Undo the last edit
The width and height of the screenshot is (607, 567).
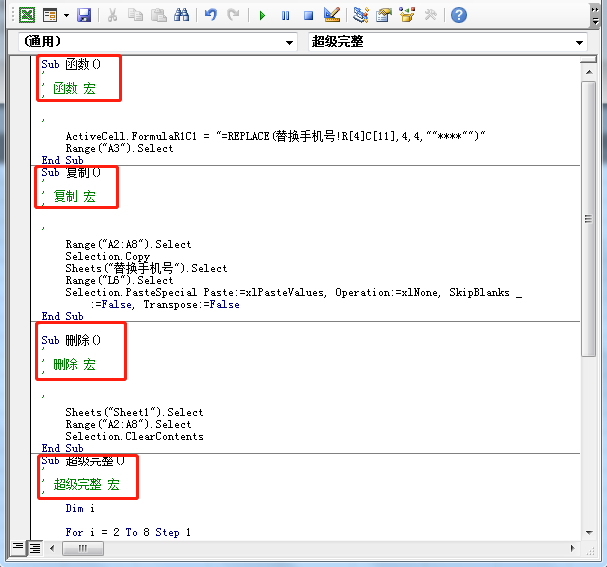click(211, 15)
